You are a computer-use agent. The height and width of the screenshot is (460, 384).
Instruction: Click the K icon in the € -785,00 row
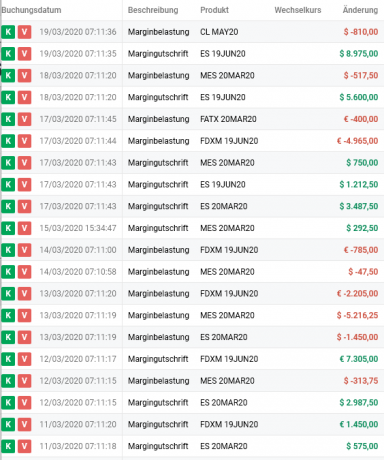tap(8, 250)
